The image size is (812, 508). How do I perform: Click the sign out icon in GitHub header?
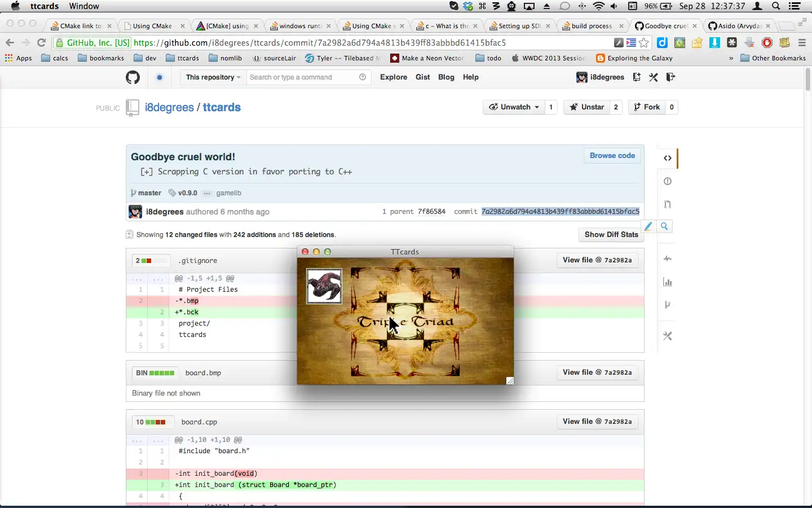[670, 77]
